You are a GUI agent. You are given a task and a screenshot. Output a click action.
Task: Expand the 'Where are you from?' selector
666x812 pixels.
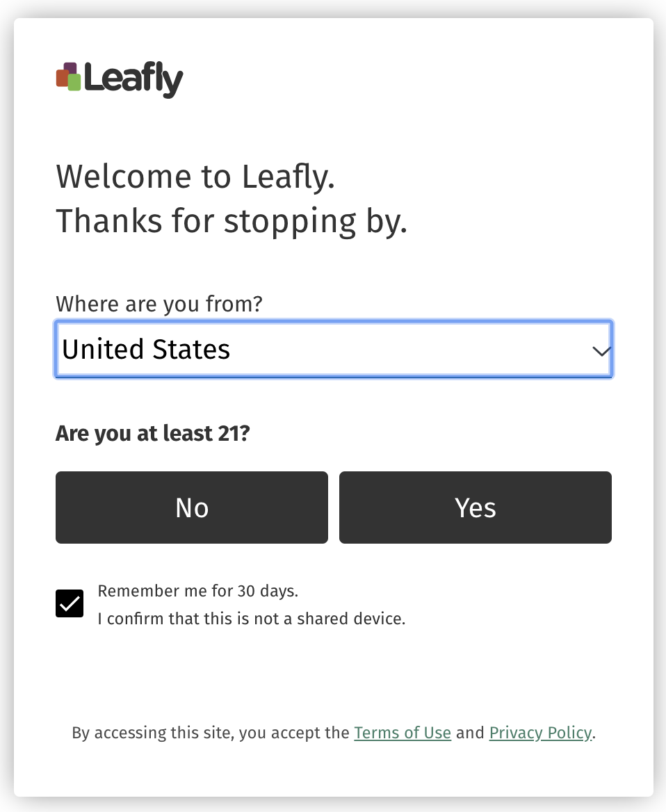334,349
